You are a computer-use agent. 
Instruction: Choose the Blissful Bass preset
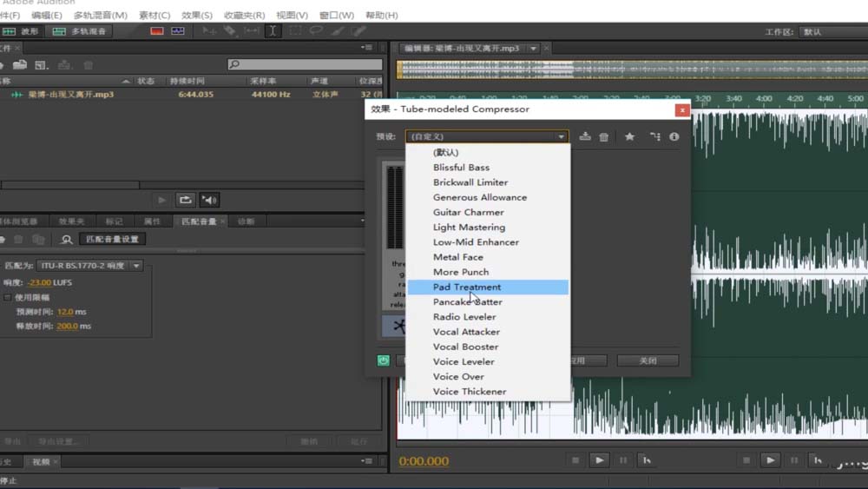[488, 168]
